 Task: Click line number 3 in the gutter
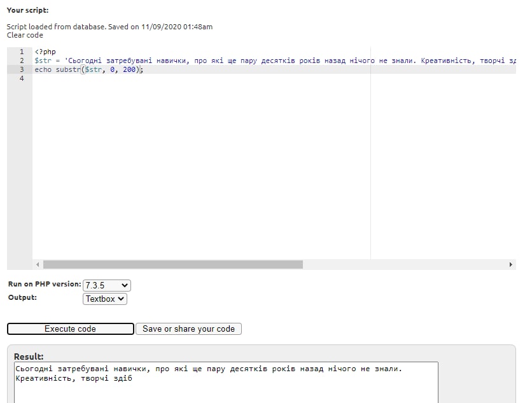click(x=22, y=69)
